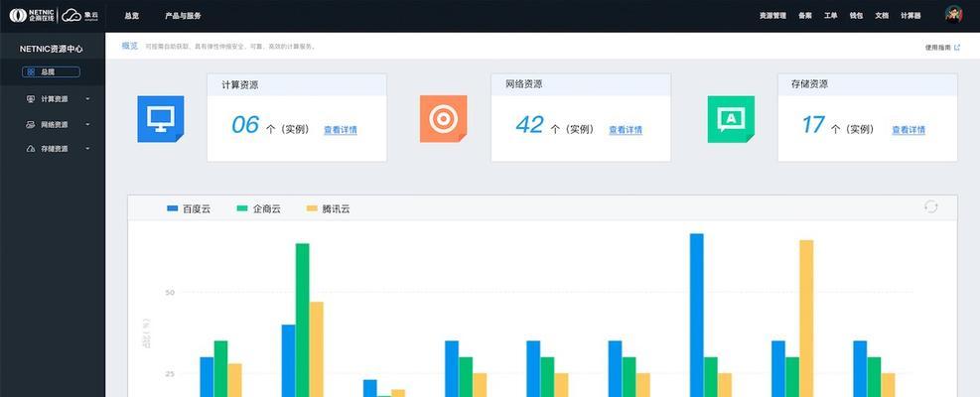Image resolution: width=980 pixels, height=397 pixels.
Task: Click the 存储资源 cloud icon in sidebar
Action: [x=30, y=149]
